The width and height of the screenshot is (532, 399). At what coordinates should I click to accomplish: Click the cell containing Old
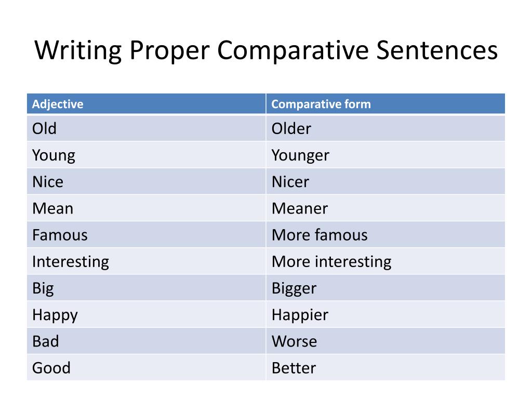coord(146,129)
